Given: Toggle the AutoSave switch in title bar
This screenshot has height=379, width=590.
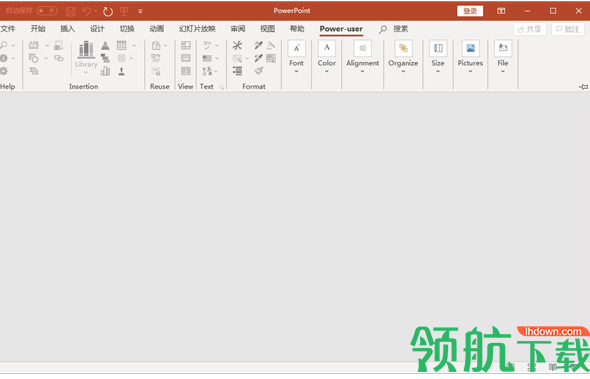Looking at the screenshot, I should click(x=47, y=11).
